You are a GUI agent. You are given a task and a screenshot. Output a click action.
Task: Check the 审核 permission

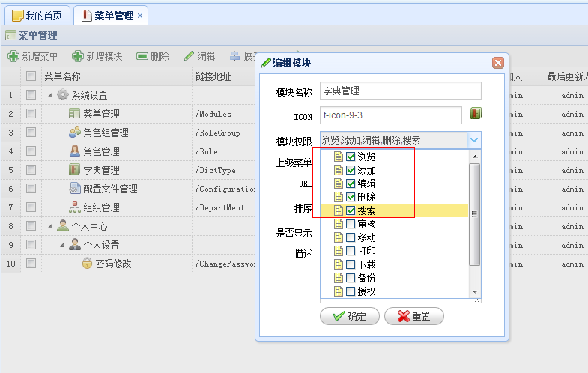click(351, 224)
